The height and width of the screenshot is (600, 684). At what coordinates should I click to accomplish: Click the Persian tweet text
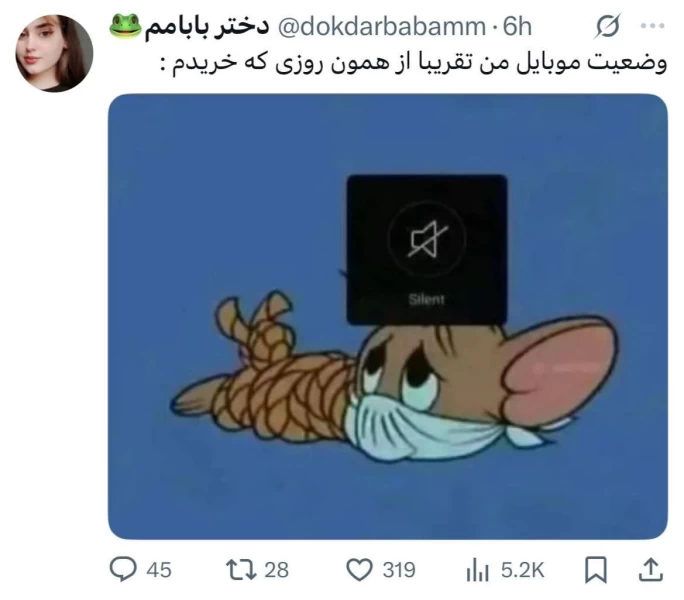click(414, 64)
